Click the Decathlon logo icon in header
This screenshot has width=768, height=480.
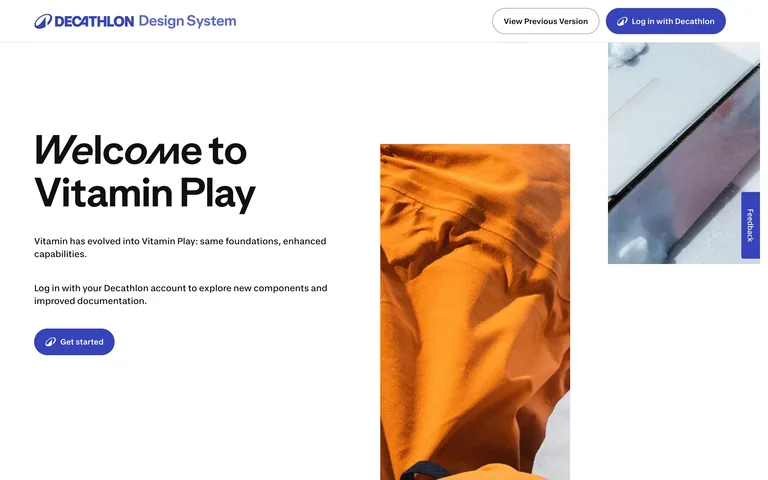click(x=43, y=21)
